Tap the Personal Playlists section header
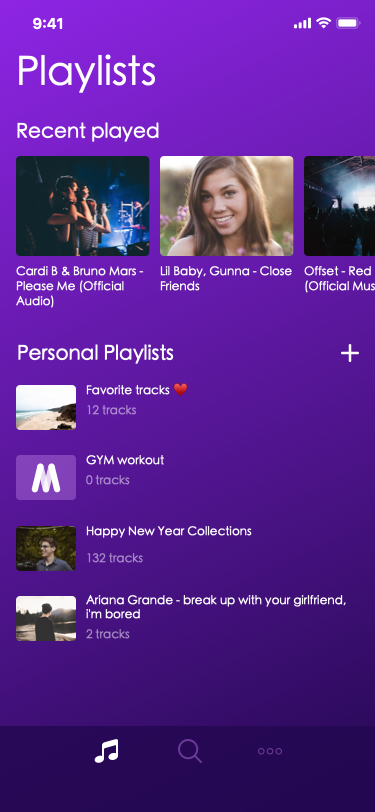 coord(95,353)
